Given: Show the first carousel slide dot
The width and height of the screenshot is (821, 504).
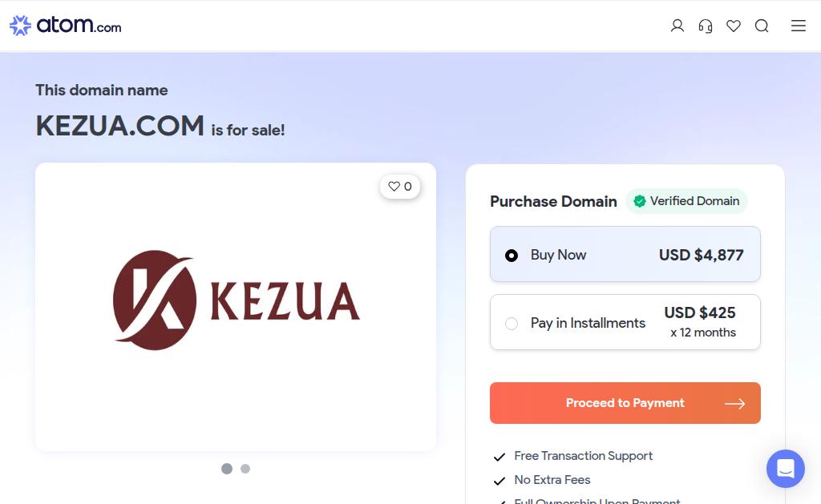Looking at the screenshot, I should click(227, 469).
